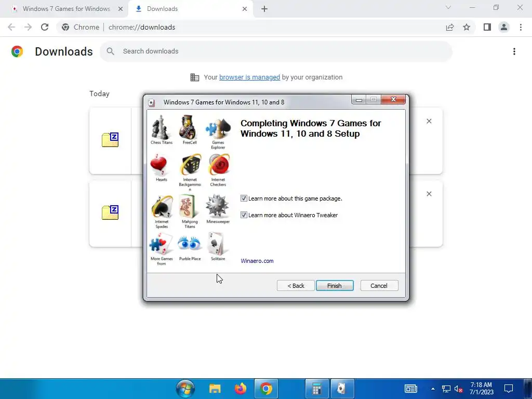
Task: Click the Finish button in setup
Action: (335, 286)
